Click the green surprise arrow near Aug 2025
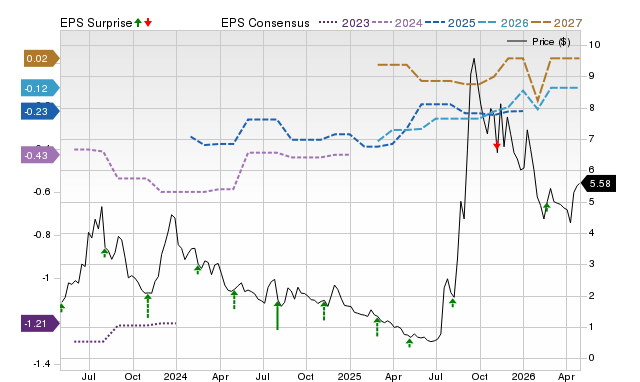 452,302
